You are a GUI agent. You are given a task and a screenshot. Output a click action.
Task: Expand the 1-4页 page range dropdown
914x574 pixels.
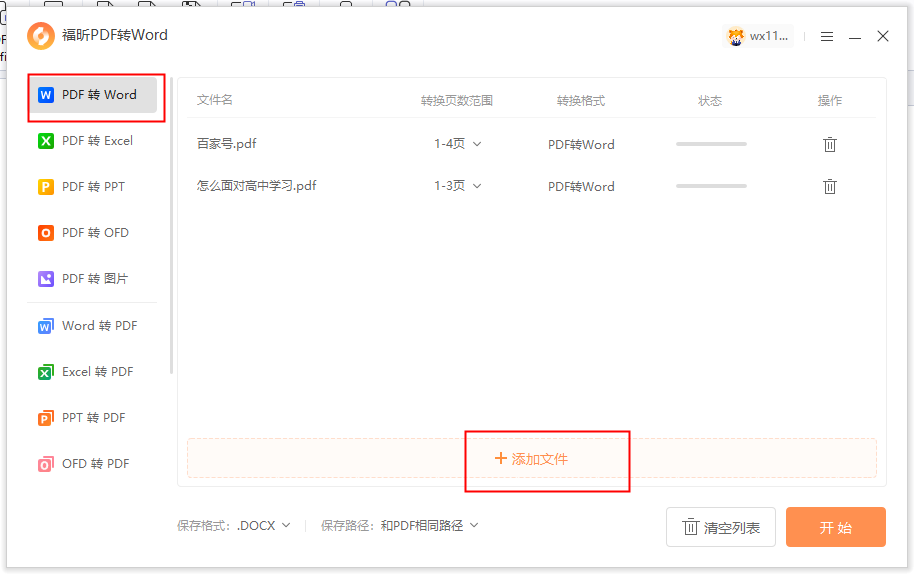click(458, 144)
